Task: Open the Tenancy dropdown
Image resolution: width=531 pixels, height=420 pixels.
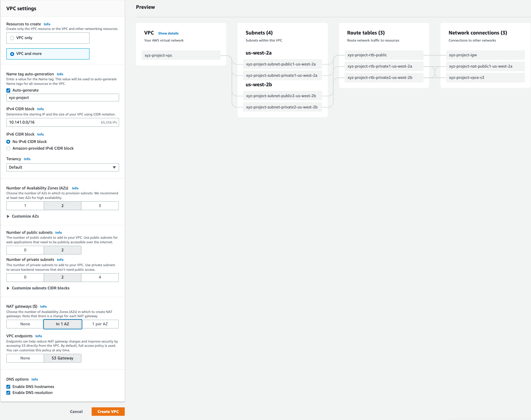Action: pos(62,167)
